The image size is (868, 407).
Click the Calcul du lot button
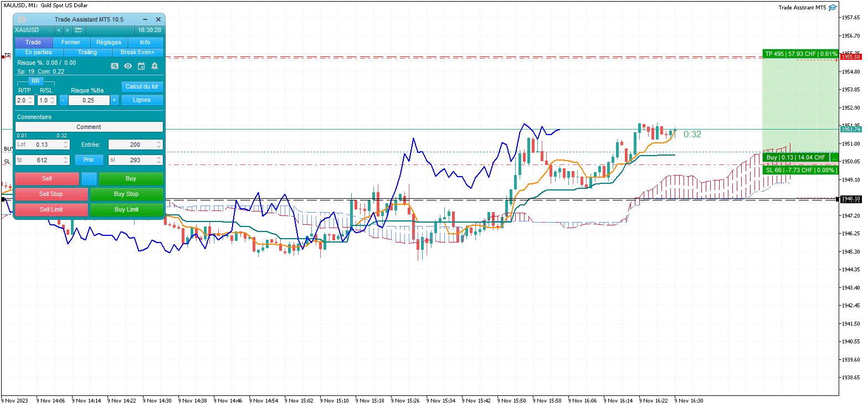coord(142,86)
